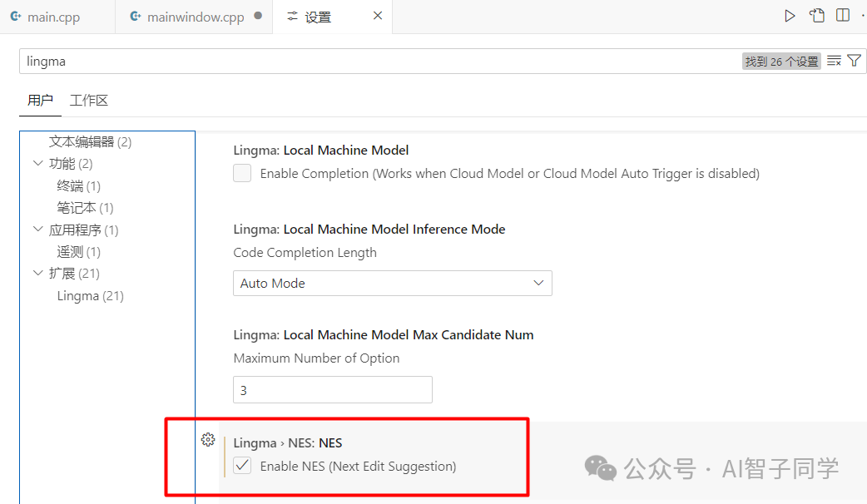The image size is (867, 504).
Task: Collapse the 扩展 (21) tree group
Action: pos(38,273)
